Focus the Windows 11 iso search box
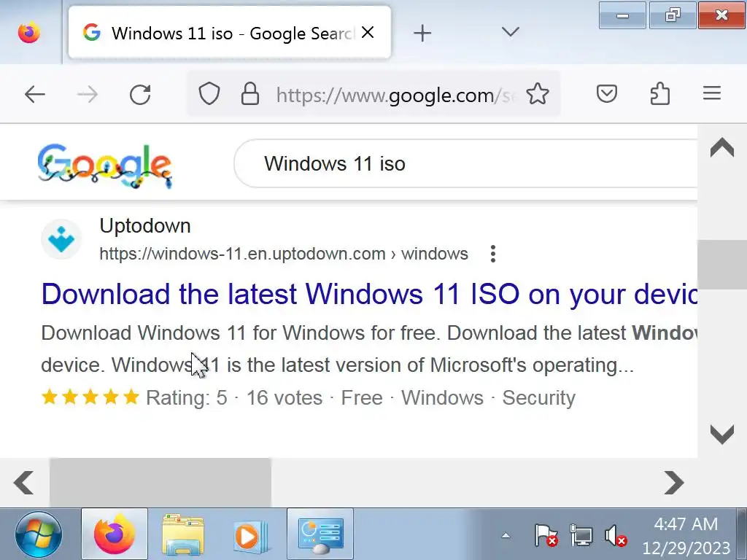 point(467,164)
